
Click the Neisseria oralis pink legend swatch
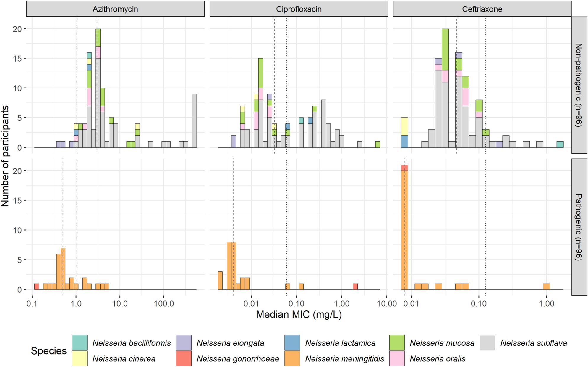[x=397, y=358]
